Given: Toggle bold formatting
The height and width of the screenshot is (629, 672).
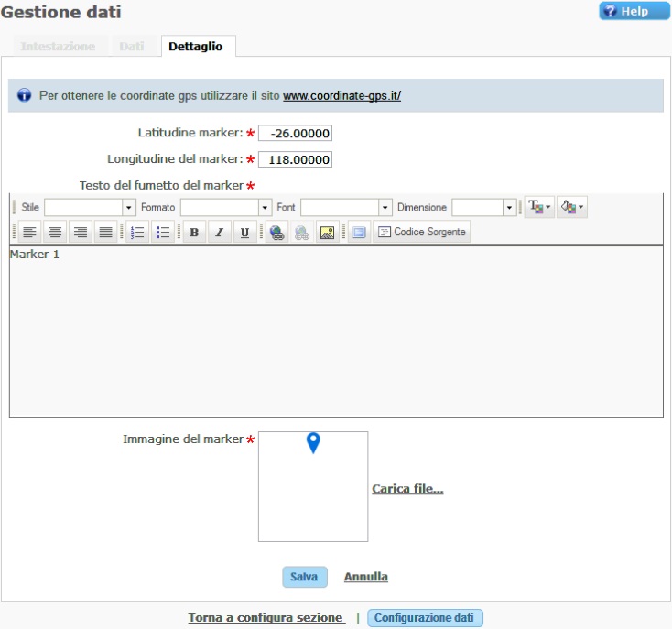Looking at the screenshot, I should (194, 233).
